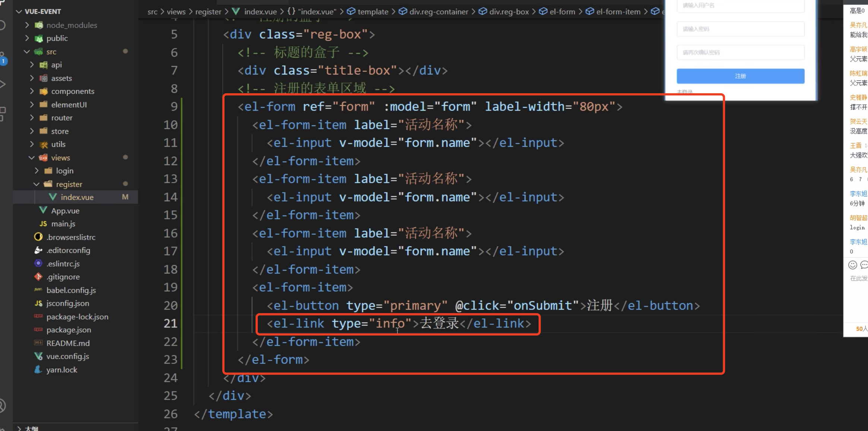Collapse the src folder

[27, 52]
